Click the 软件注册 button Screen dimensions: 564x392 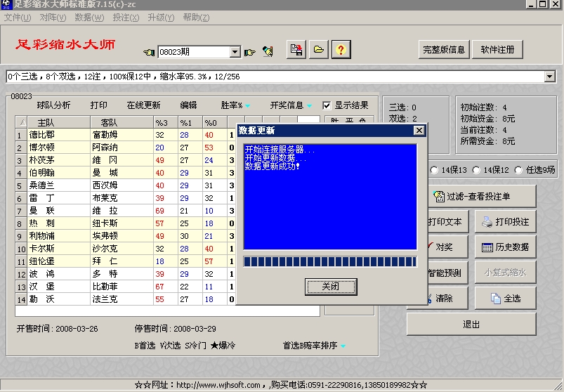(x=502, y=49)
